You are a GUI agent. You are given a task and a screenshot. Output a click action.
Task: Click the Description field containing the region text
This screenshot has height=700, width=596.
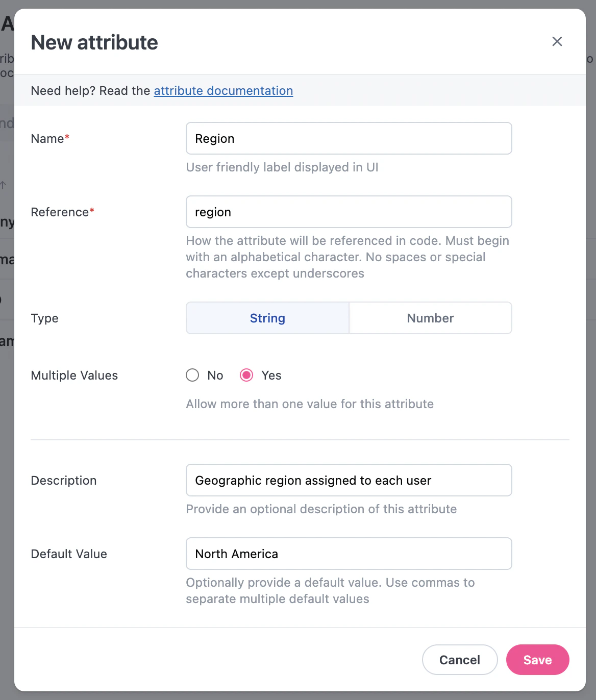tap(349, 480)
